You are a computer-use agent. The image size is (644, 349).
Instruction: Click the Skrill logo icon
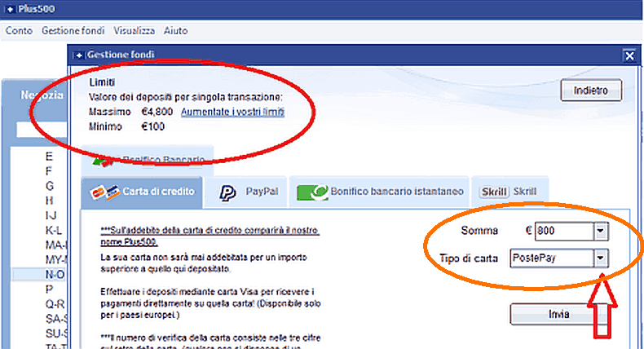(x=494, y=192)
